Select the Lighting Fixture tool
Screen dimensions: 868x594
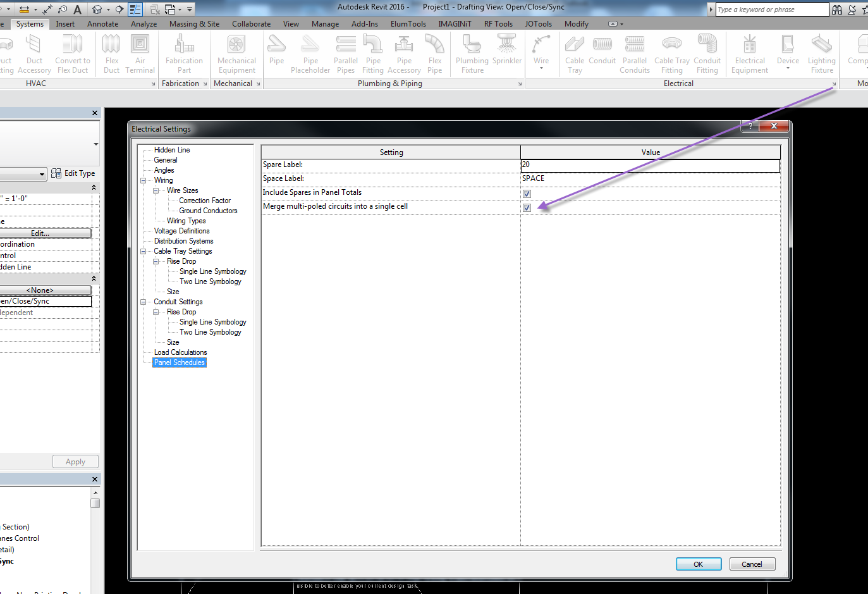pos(822,53)
